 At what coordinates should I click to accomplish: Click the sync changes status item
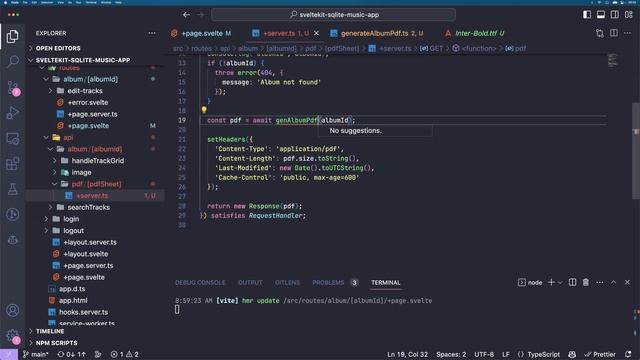tap(72, 354)
